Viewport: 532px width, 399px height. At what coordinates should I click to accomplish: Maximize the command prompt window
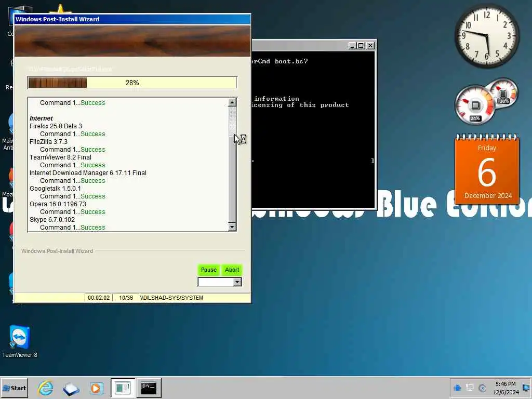(x=361, y=46)
